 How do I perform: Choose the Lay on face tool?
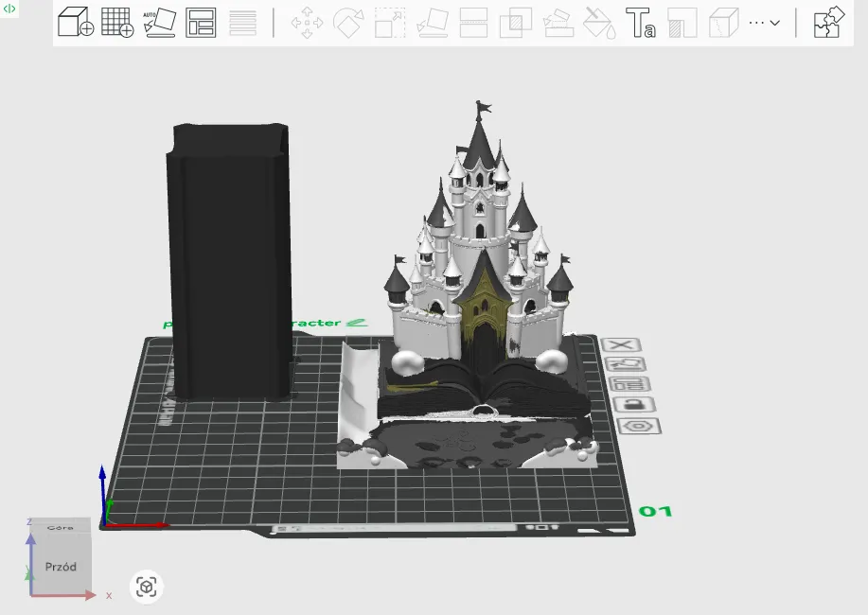(433, 23)
